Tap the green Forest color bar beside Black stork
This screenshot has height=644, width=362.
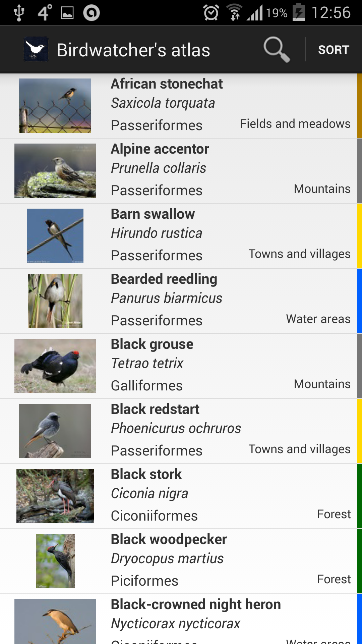click(x=359, y=496)
